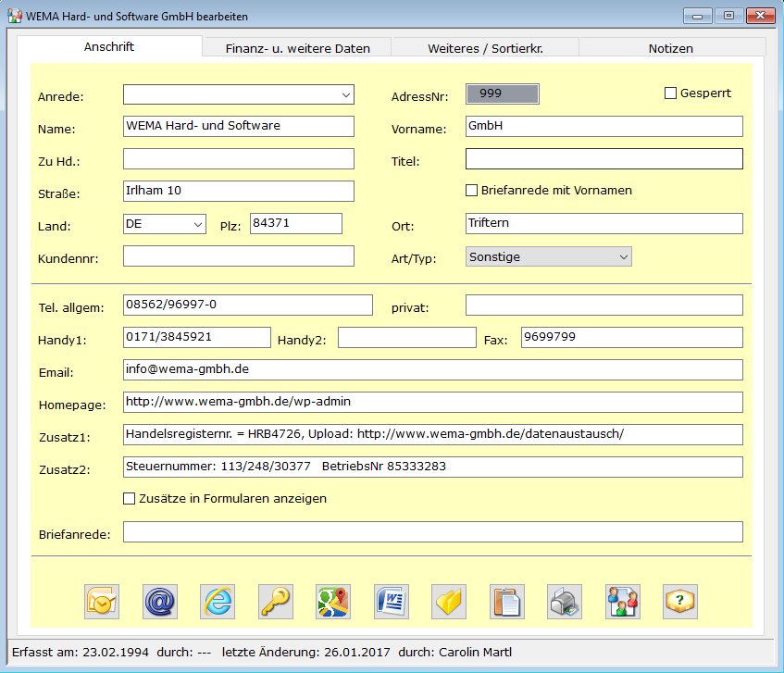
Task: Switch to Finanz- u. weitere Daten tab
Action: (297, 48)
